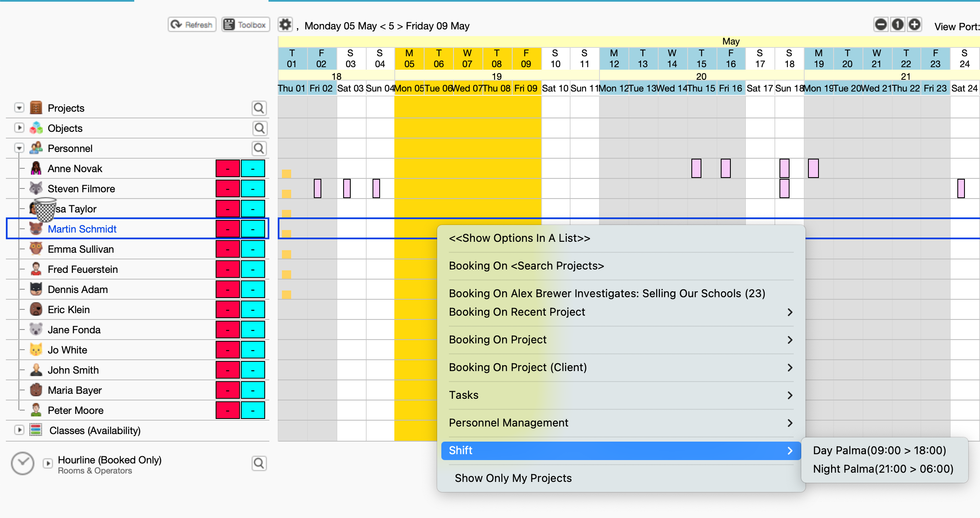Expand the Classes (Availability) node

19,430
